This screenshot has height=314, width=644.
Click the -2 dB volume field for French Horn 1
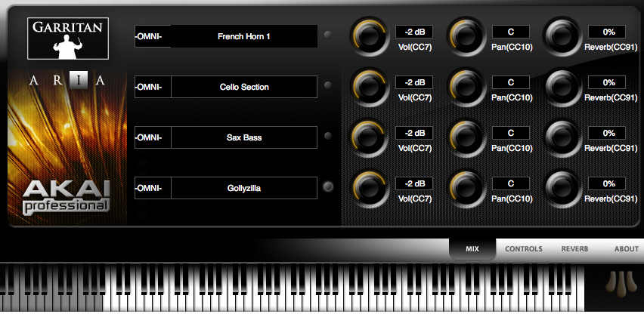point(414,32)
